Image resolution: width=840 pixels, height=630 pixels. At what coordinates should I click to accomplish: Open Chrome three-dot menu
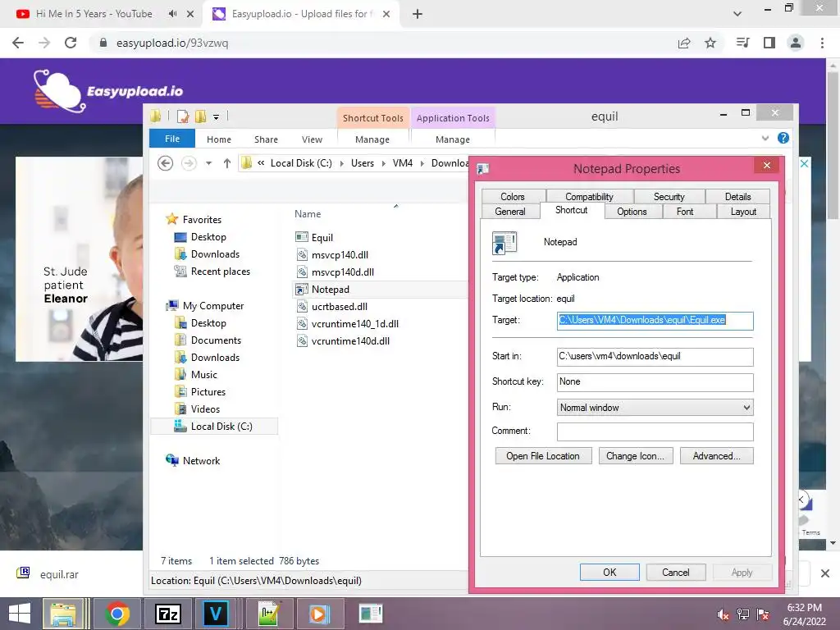(822, 43)
